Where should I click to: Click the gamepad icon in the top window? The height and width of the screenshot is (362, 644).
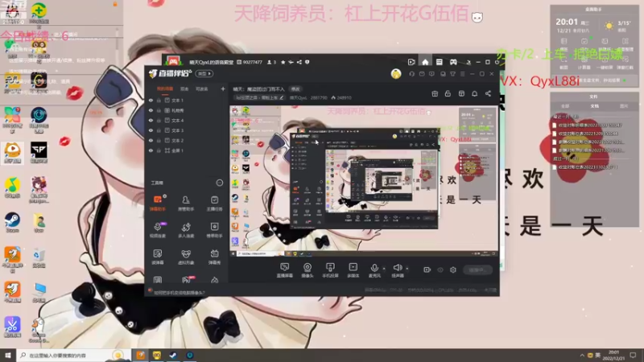point(453,62)
